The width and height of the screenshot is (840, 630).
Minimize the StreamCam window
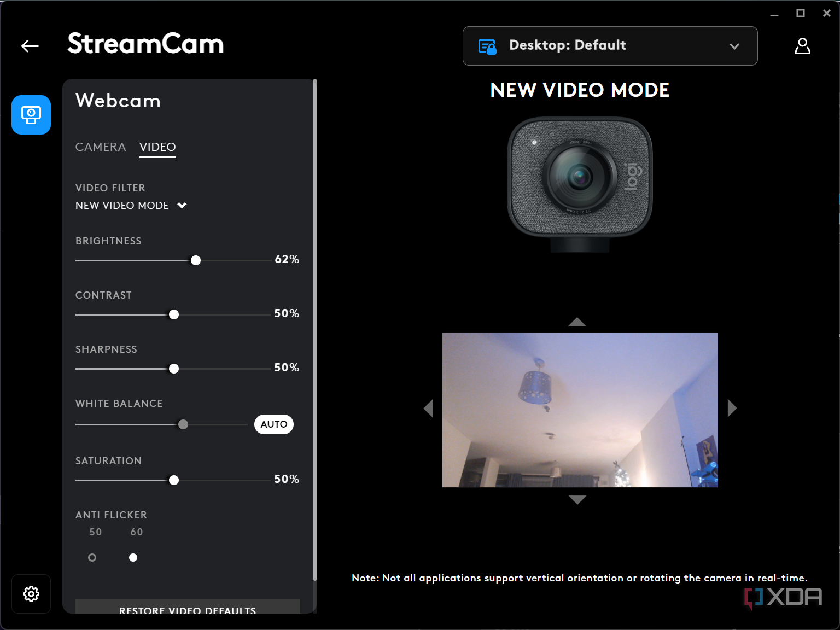(x=774, y=14)
